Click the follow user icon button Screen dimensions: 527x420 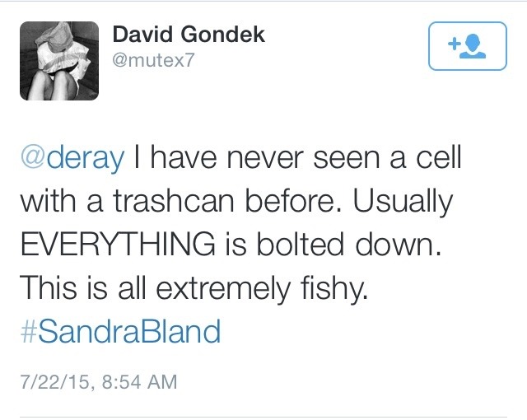click(464, 45)
